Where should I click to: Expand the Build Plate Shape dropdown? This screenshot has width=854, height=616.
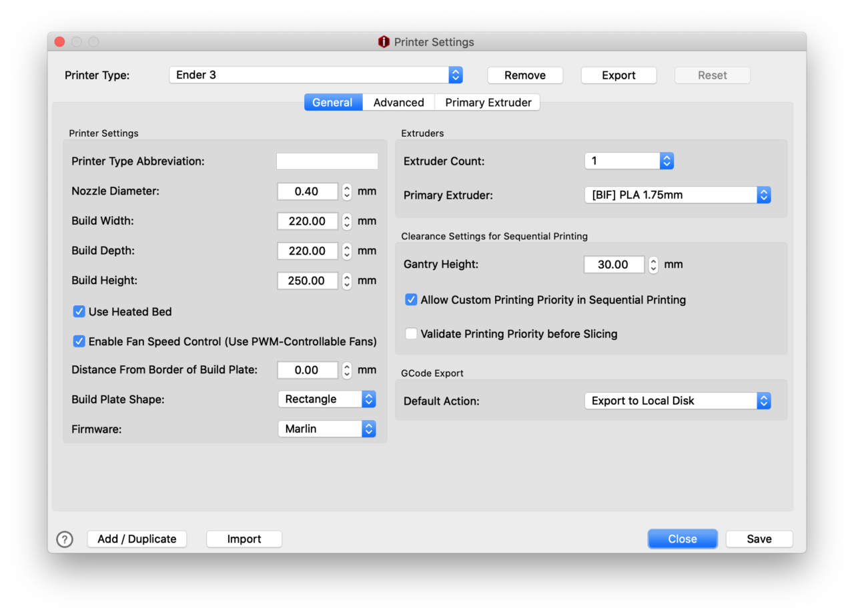[327, 399]
